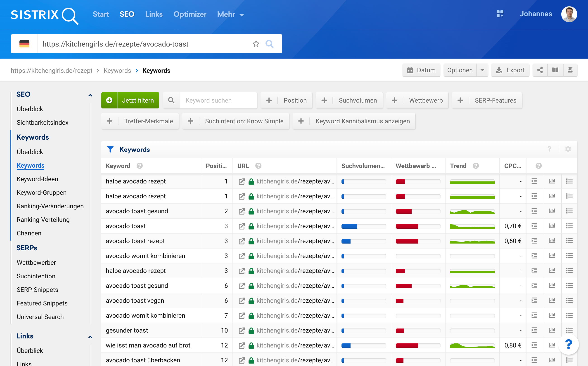This screenshot has width=588, height=366.
Task: Open external link icon for gesunder toast URL
Action: tap(242, 330)
